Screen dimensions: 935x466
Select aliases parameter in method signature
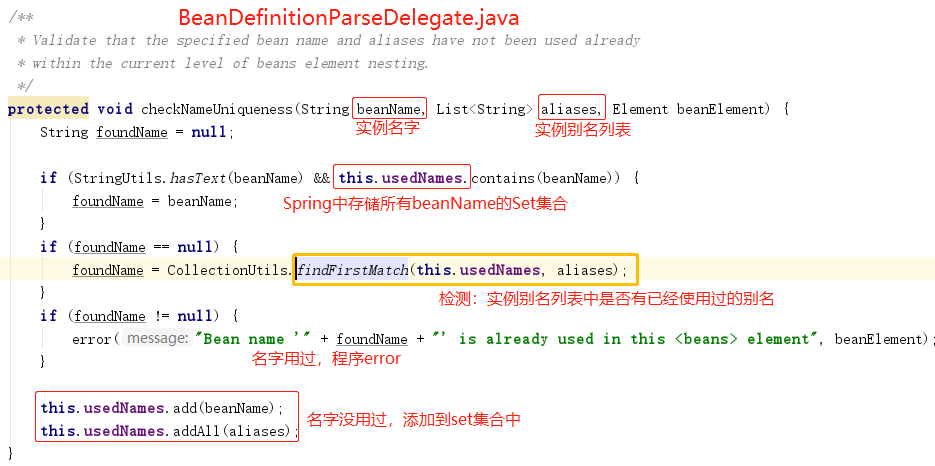click(x=571, y=109)
